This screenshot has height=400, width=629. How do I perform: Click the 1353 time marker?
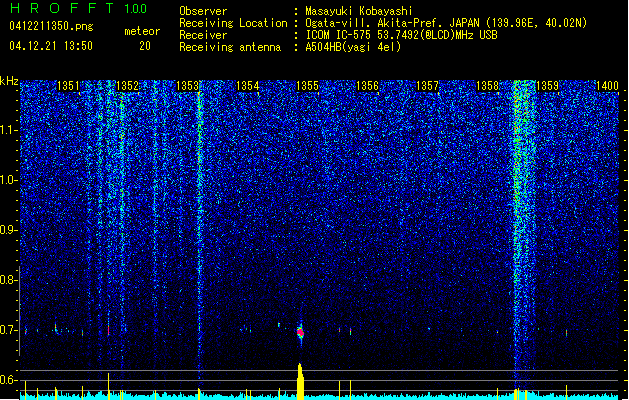point(187,85)
